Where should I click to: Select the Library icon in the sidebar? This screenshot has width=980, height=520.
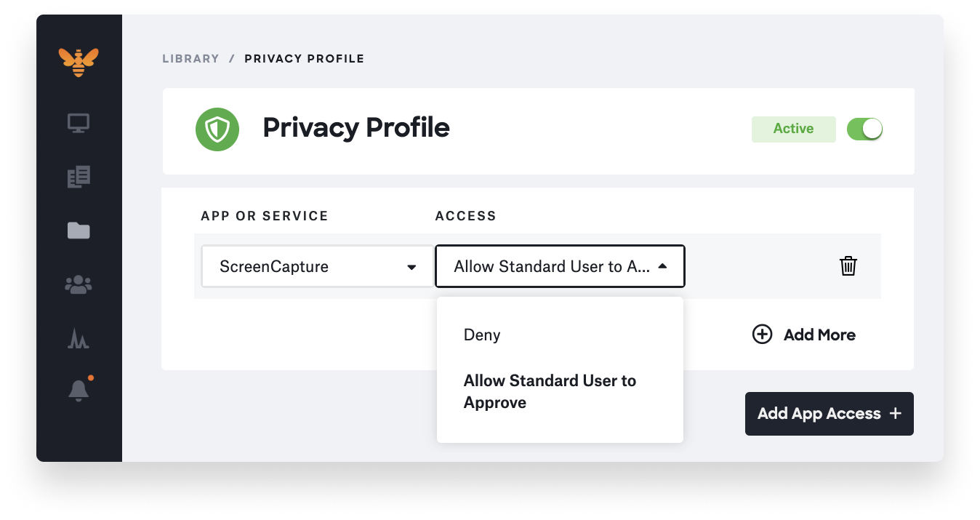(79, 176)
